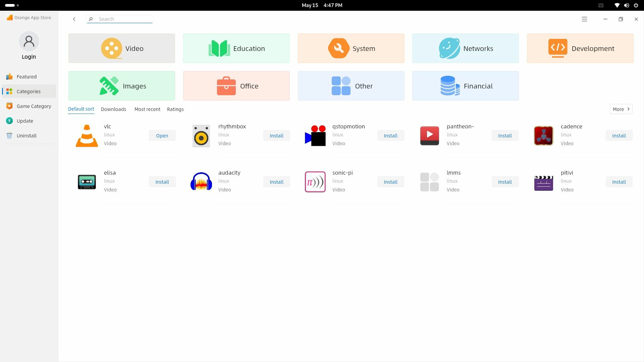Select Game Category in the sidebar

click(x=29, y=106)
